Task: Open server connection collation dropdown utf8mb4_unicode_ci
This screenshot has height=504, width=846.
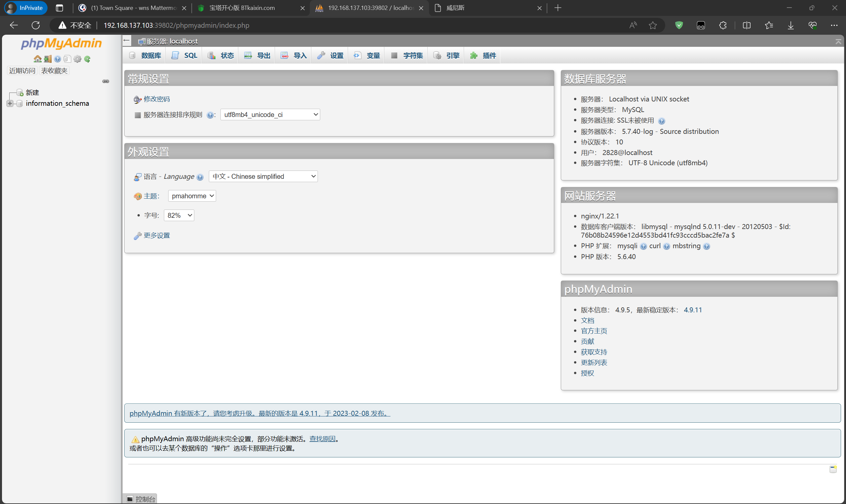Action: coord(270,114)
